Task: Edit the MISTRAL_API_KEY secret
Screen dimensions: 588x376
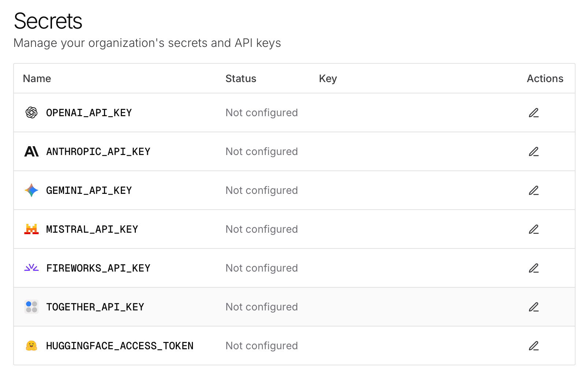Action: click(x=534, y=229)
